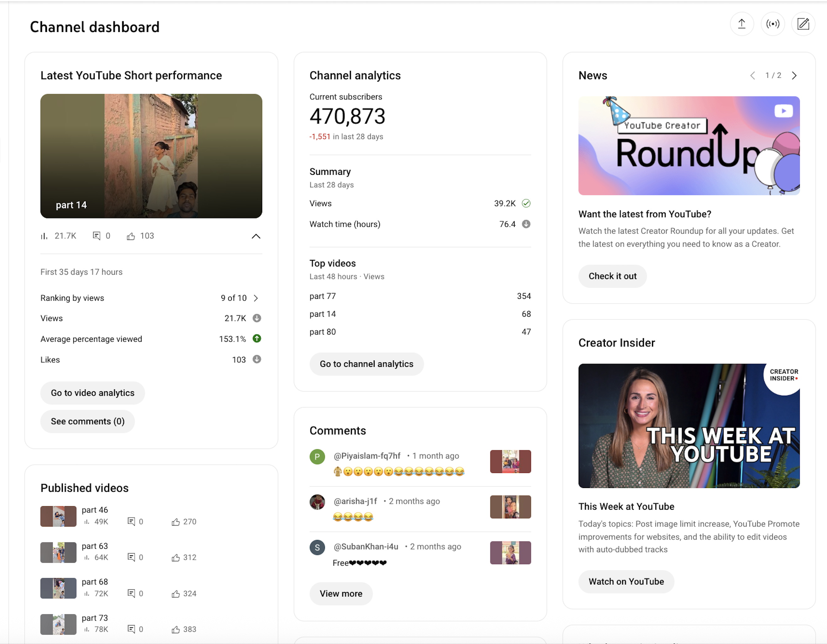
Task: Click the likes icon for part 63
Action: pos(175,558)
